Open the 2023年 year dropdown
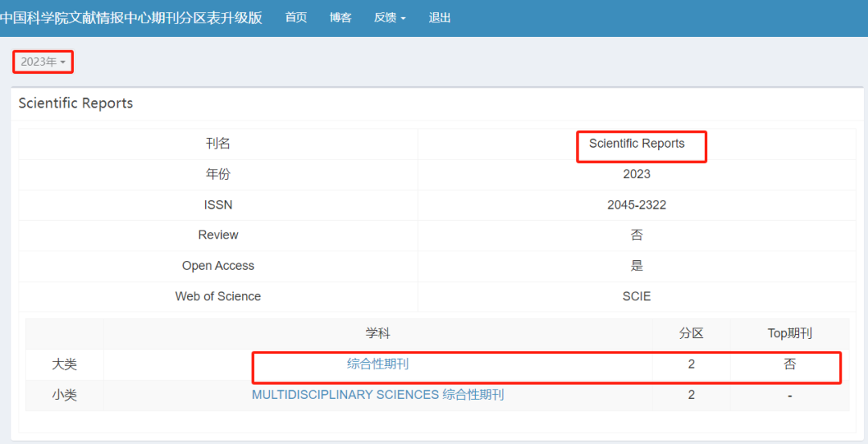 pos(43,62)
